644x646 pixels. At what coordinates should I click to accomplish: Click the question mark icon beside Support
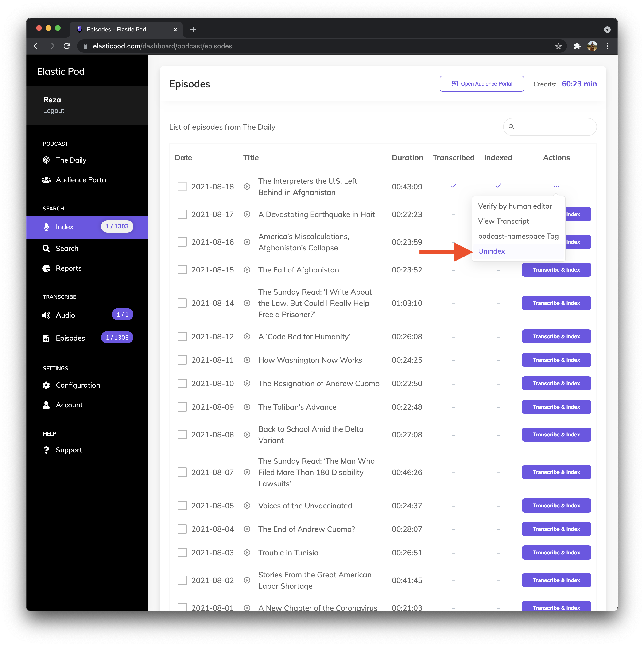tap(46, 450)
